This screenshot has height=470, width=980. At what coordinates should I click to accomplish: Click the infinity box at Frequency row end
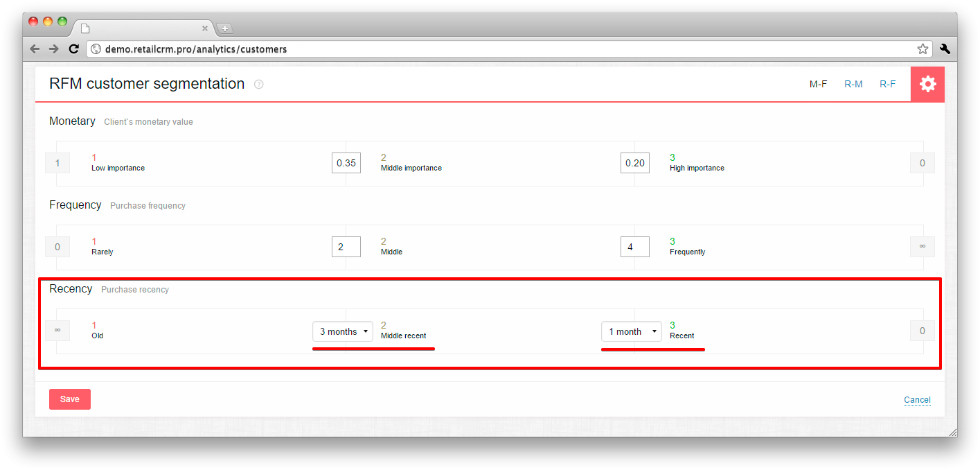coord(923,247)
